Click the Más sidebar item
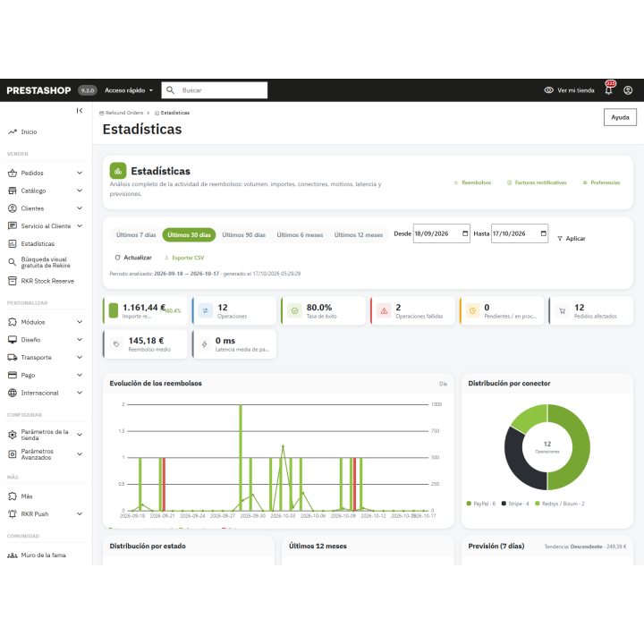644x644 pixels. click(27, 496)
